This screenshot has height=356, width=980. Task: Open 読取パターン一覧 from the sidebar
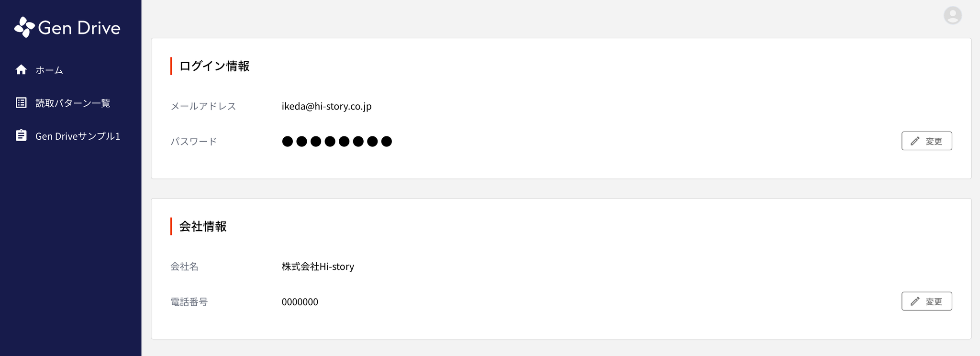pos(73,103)
